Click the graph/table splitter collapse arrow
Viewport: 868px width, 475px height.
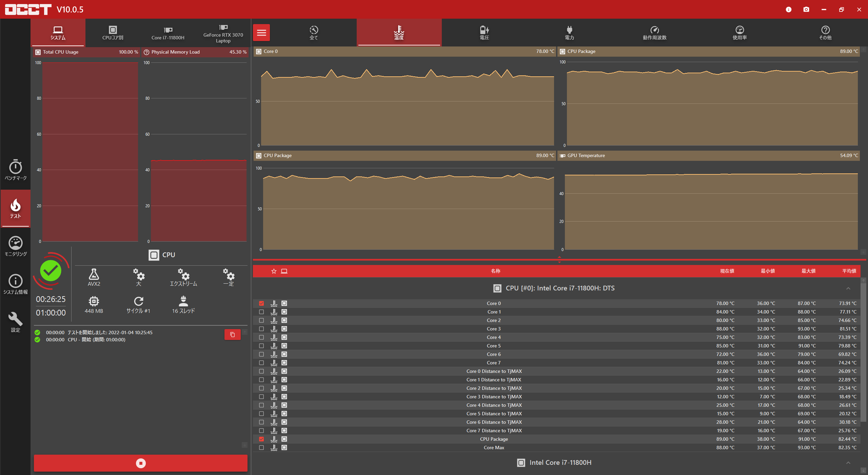tap(559, 260)
